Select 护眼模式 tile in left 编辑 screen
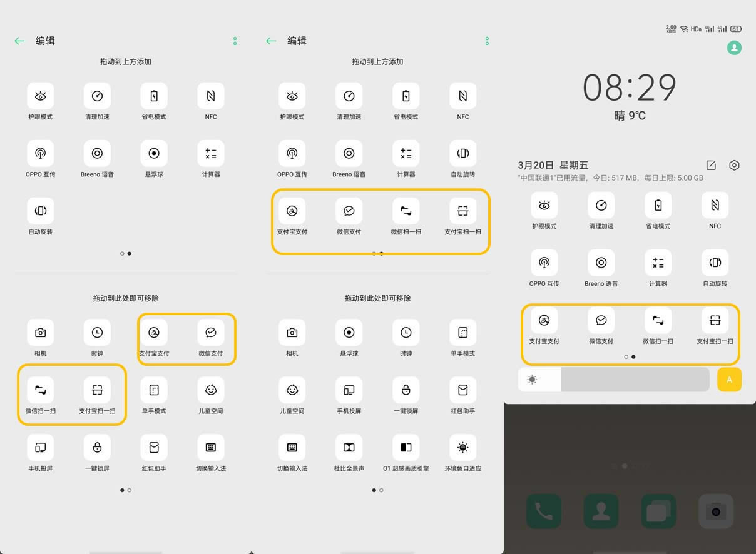 coord(41,96)
